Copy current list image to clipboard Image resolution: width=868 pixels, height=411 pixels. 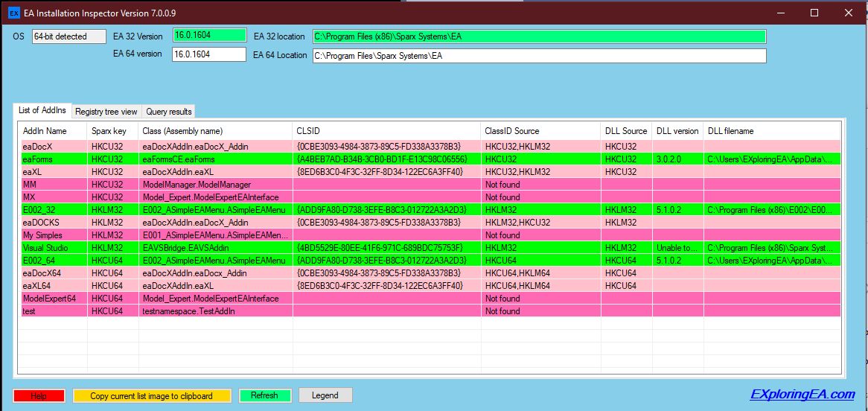pos(151,395)
